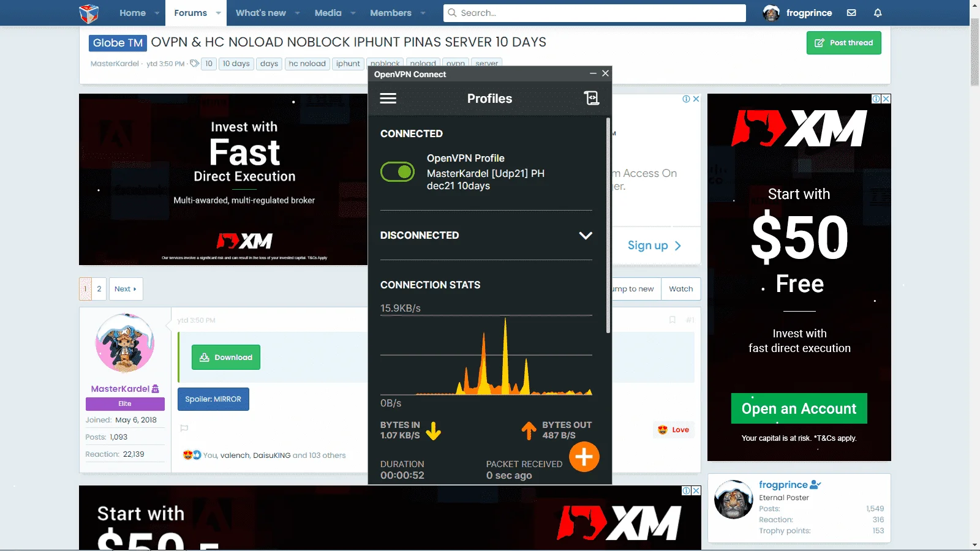Expand the Forums dropdown arrow

pos(218,13)
